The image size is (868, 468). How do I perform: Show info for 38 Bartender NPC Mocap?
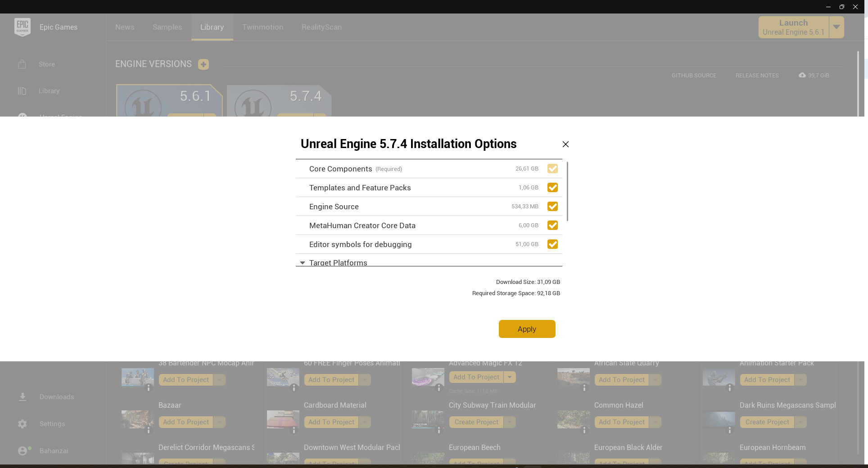(x=149, y=387)
